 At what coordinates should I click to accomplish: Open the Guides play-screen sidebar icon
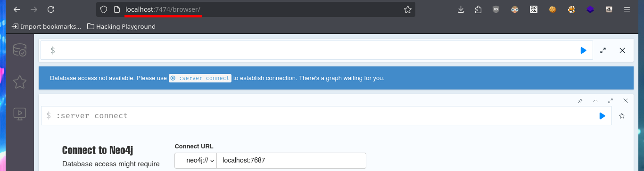20,114
